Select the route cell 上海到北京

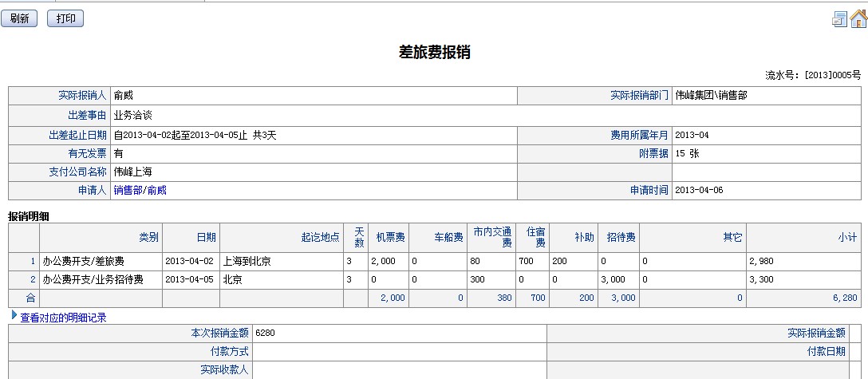(247, 261)
